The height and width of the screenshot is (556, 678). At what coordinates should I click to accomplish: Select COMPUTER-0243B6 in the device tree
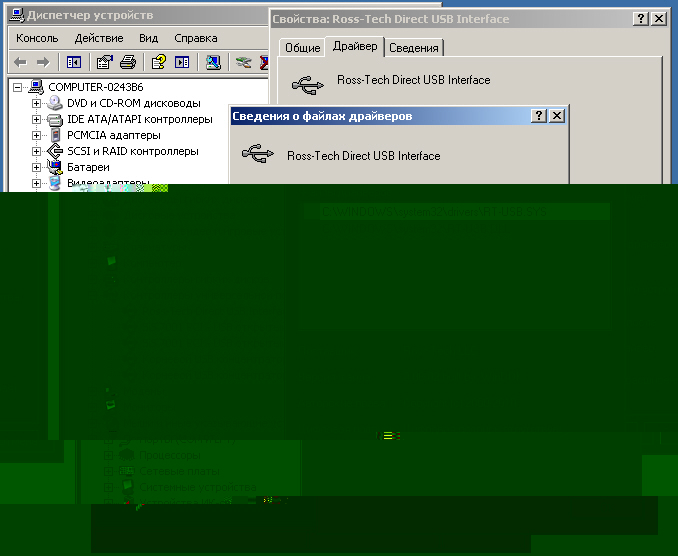96,87
